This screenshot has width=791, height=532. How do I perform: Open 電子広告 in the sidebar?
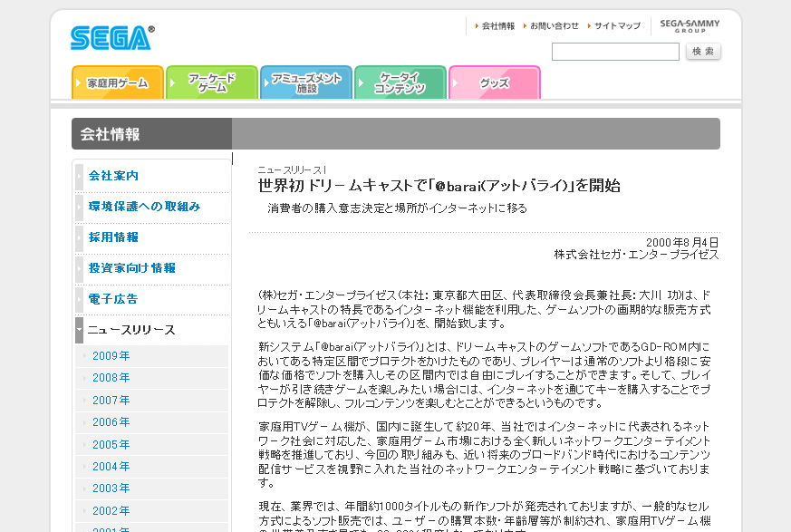(113, 299)
